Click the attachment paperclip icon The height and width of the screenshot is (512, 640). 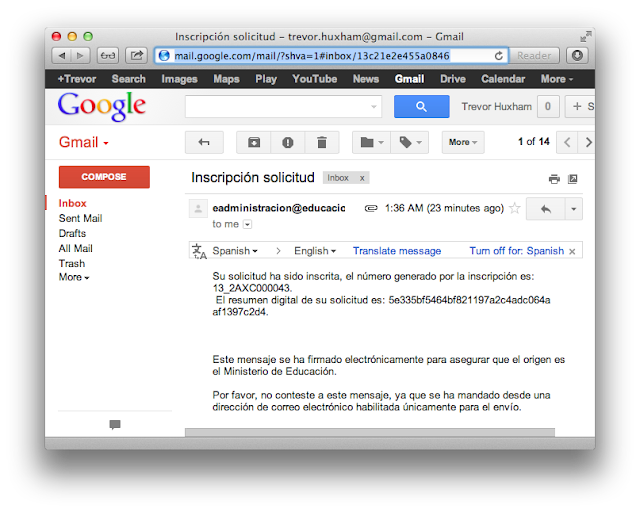tap(371, 209)
